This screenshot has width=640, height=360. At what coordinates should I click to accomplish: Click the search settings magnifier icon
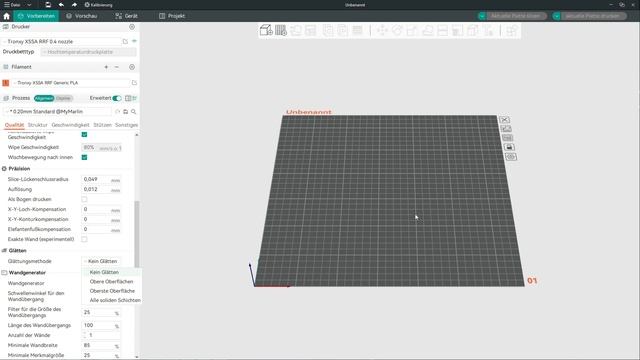pos(133,111)
